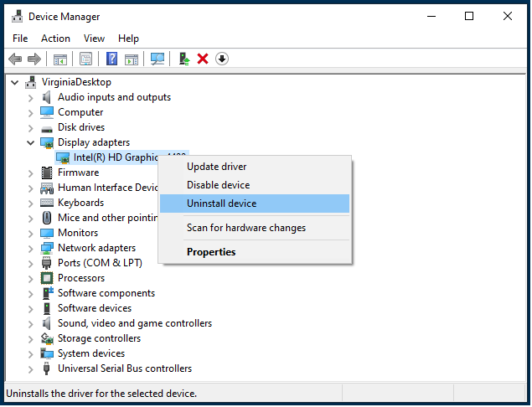This screenshot has height=407, width=532.
Task: Select the Processors tree item
Action: [81, 278]
